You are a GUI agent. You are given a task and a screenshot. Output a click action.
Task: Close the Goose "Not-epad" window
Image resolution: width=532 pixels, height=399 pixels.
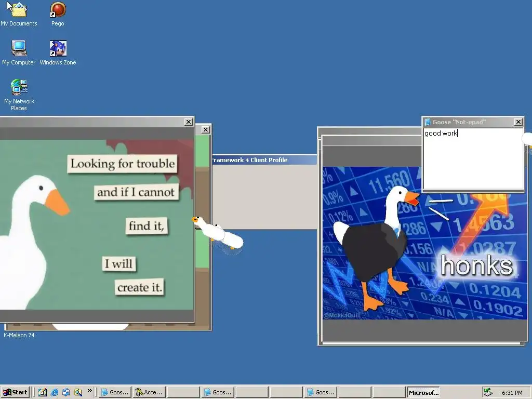tap(518, 122)
